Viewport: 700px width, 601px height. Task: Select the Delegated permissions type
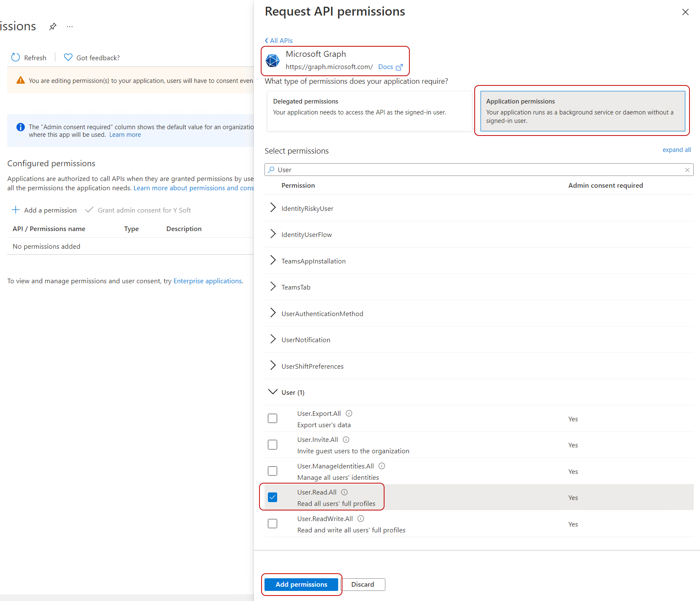[369, 111]
